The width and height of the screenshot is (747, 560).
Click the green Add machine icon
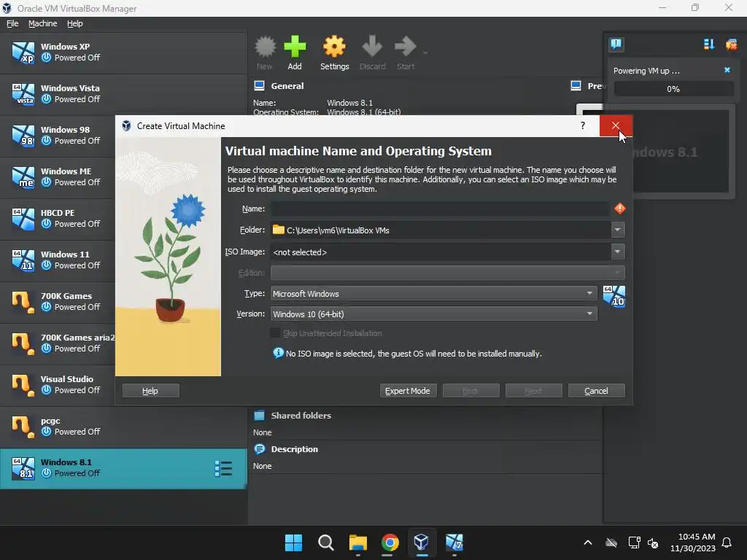(295, 47)
